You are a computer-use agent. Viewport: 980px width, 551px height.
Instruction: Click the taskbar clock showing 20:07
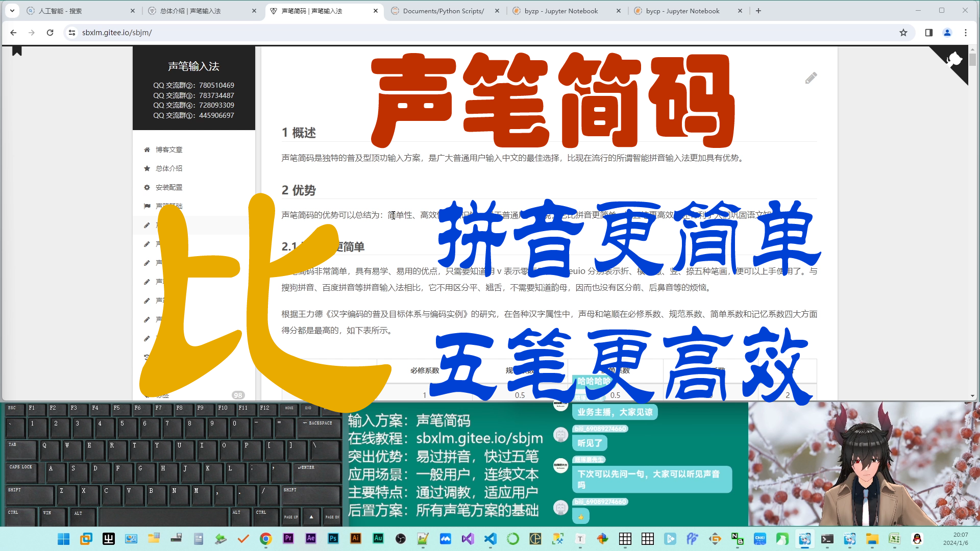tap(961, 535)
